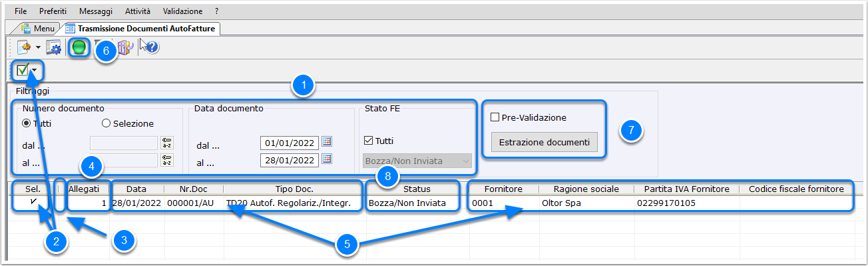Open calendar picker for start date 01/01/2022

(326, 142)
